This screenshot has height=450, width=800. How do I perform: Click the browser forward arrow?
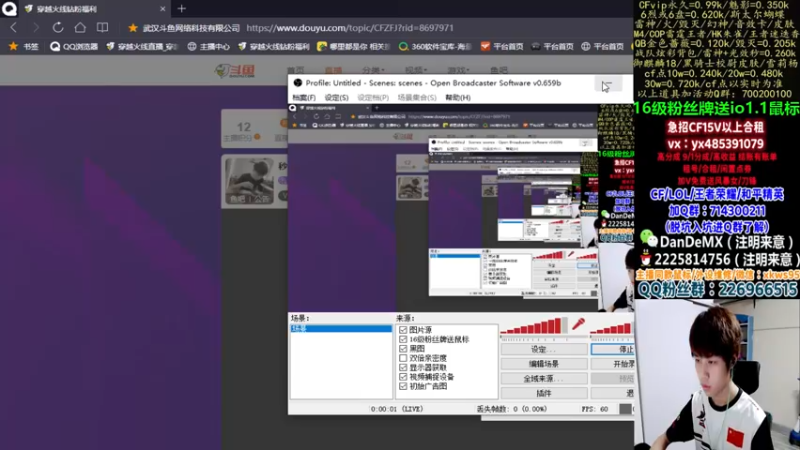pos(36,28)
